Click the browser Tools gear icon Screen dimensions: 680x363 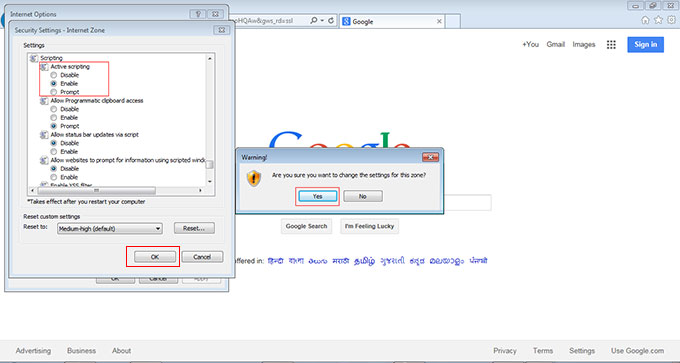tap(671, 20)
